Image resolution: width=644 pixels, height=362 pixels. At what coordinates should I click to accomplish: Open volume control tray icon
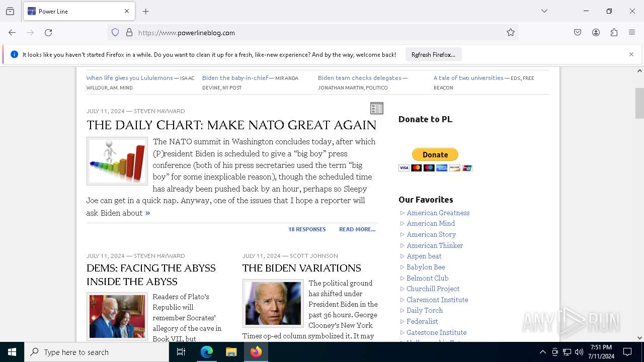(579, 352)
